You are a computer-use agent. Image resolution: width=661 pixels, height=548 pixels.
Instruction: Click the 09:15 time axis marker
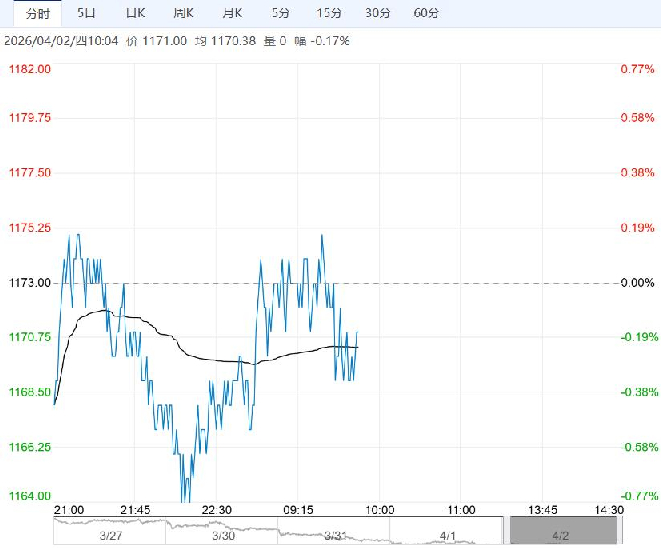pos(300,509)
